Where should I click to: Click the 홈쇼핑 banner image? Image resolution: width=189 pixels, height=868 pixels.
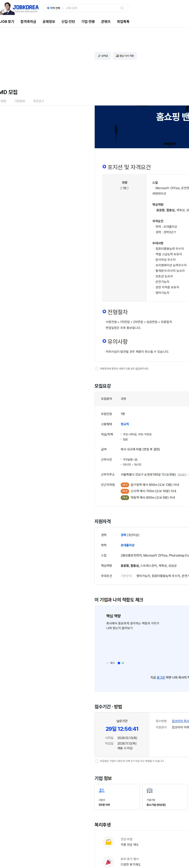tap(142, 127)
